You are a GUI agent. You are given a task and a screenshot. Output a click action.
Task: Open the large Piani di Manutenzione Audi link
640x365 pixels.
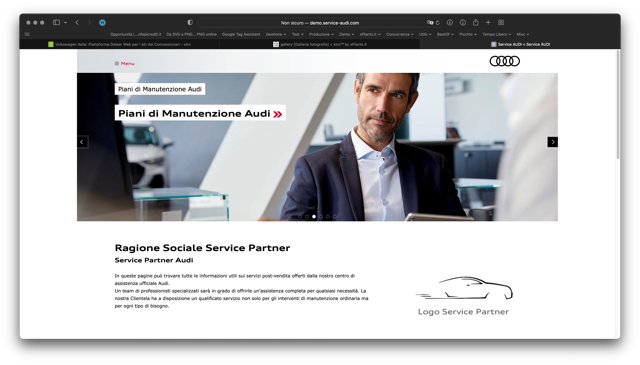(200, 113)
